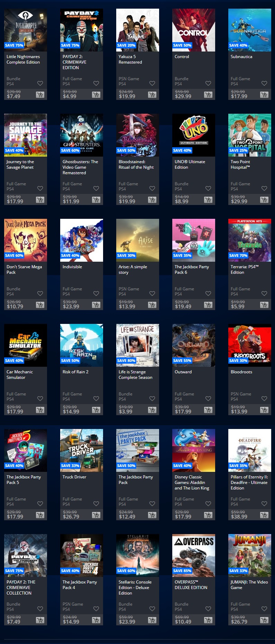Viewport: 275px width, 644px height.
Task: Add Risk of Rain 2 to cart
Action: pyautogui.click(x=96, y=410)
